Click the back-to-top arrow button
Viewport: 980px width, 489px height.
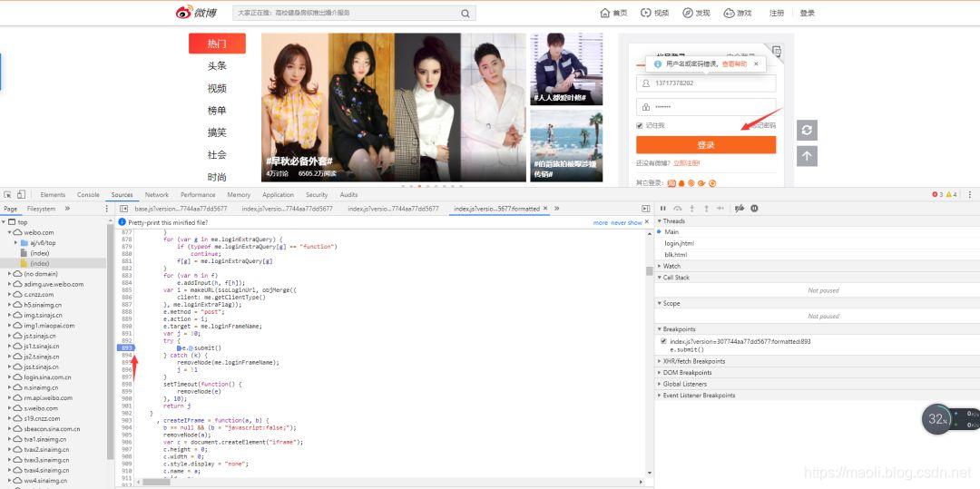[x=807, y=155]
